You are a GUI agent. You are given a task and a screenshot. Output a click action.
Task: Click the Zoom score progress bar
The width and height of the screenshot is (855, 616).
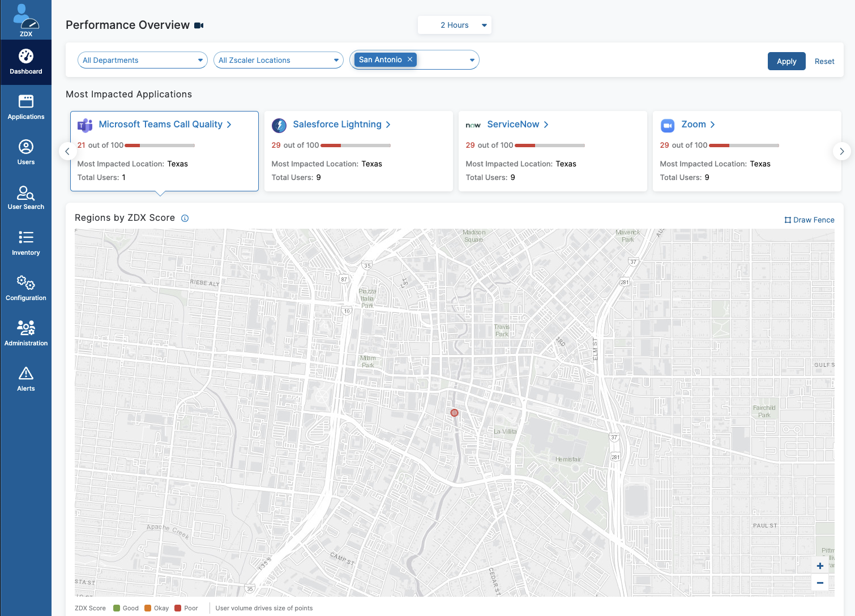point(744,146)
